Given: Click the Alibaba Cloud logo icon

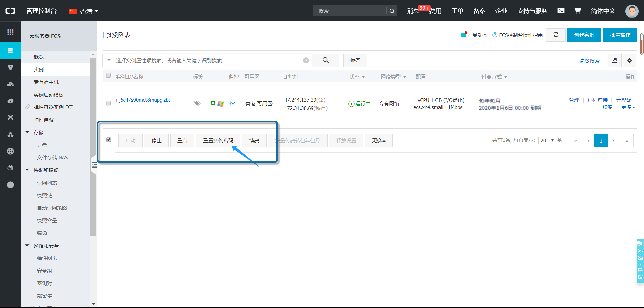Looking at the screenshot, I should point(10,11).
